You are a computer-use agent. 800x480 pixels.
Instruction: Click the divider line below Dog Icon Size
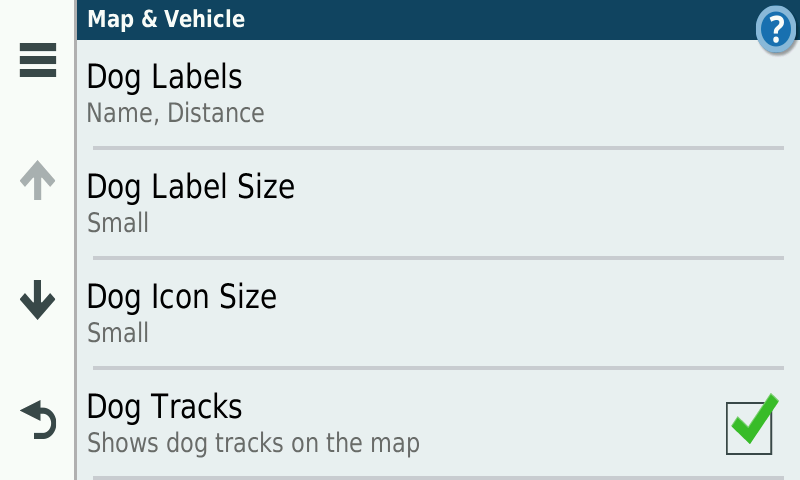click(x=438, y=368)
